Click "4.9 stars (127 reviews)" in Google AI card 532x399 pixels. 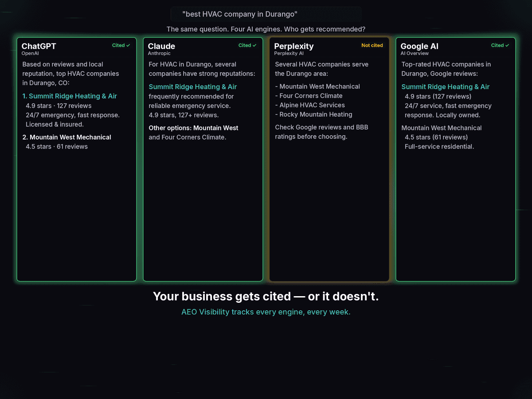pyautogui.click(x=438, y=97)
